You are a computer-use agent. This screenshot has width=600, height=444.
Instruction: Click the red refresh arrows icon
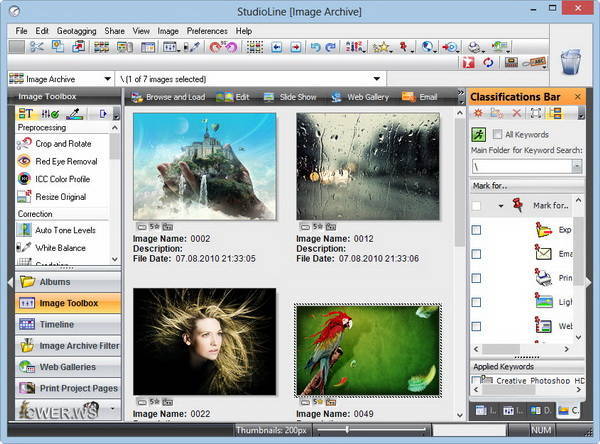[x=488, y=62]
